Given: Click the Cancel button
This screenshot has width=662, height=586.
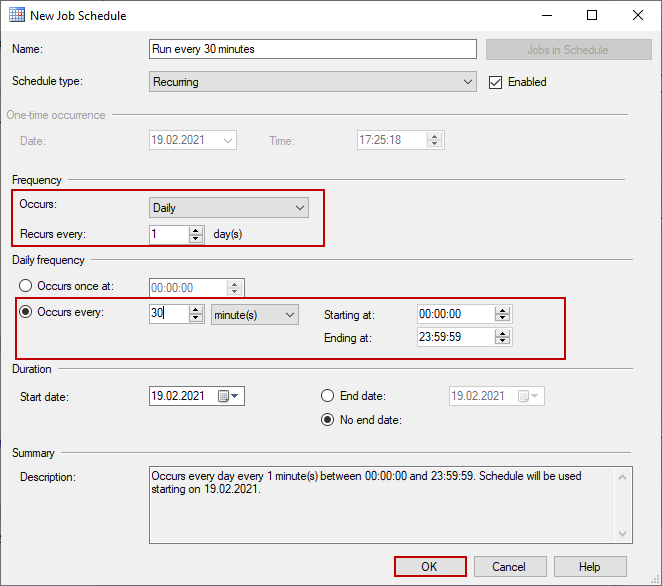Looking at the screenshot, I should coord(510,567).
